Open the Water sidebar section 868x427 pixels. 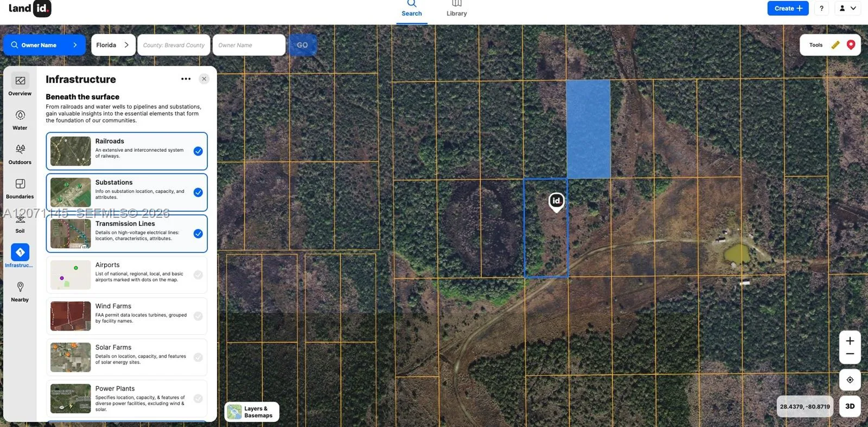(x=20, y=120)
